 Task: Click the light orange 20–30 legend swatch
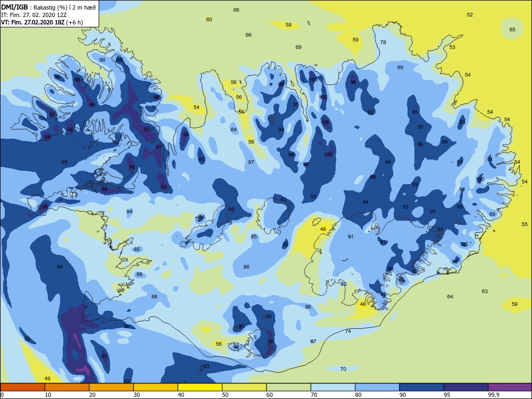[111, 387]
